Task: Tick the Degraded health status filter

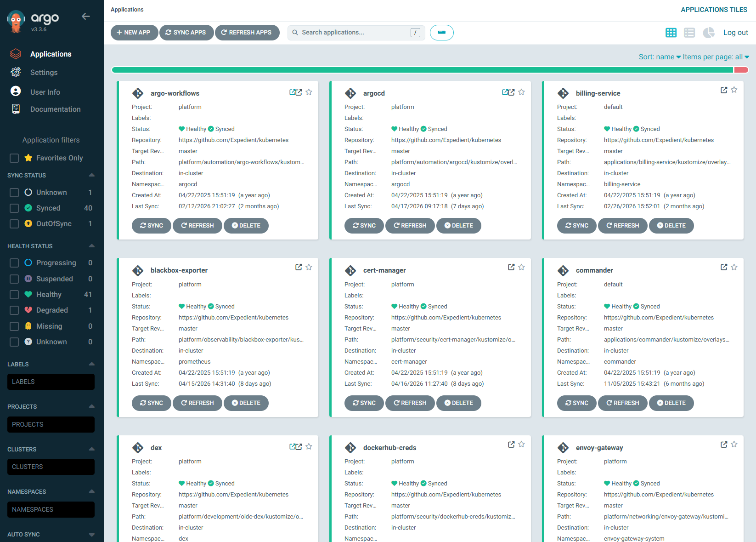Action: [x=14, y=310]
